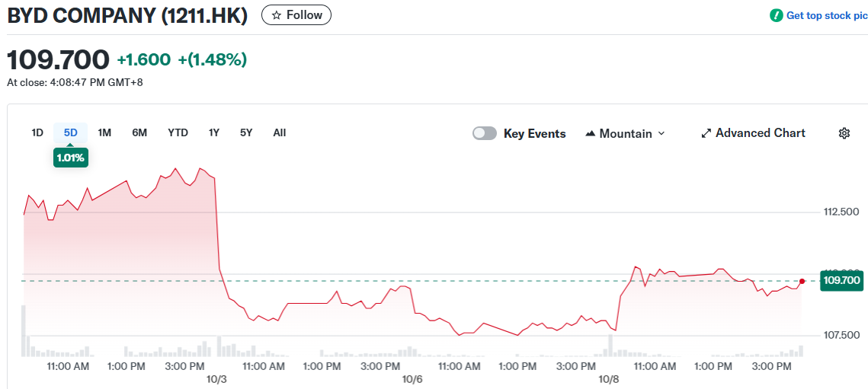Screen dimensions: 868x389
Task: Select the 5D time range tab
Action: click(x=71, y=132)
